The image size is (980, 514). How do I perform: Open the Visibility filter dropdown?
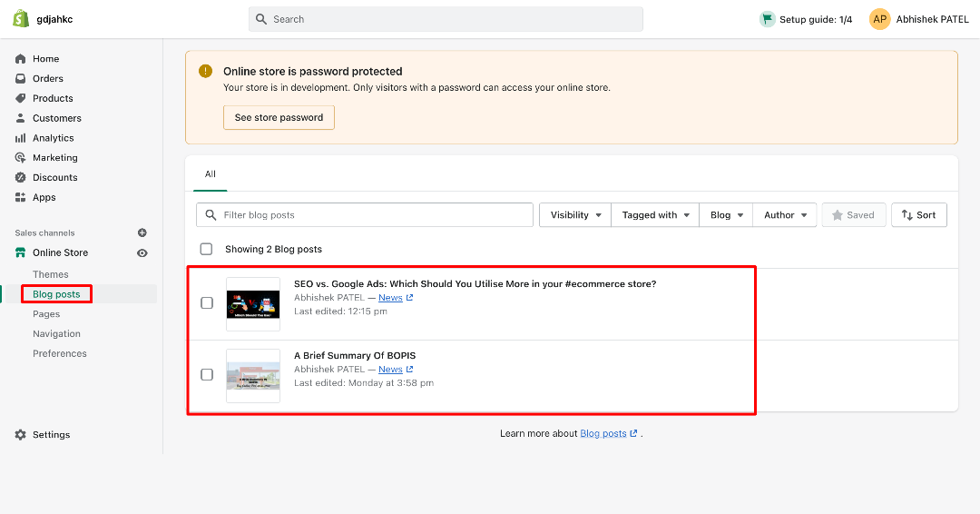click(575, 215)
